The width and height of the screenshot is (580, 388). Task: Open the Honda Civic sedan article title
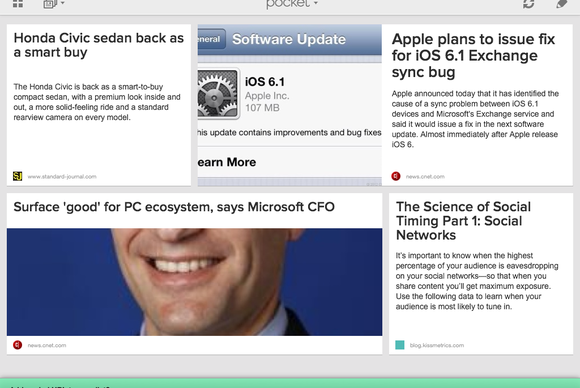coord(98,45)
